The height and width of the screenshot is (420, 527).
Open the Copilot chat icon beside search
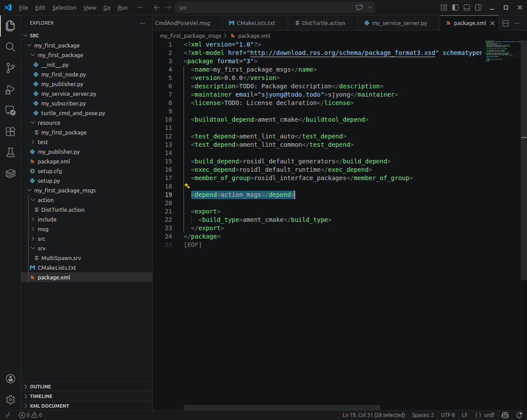[359, 7]
